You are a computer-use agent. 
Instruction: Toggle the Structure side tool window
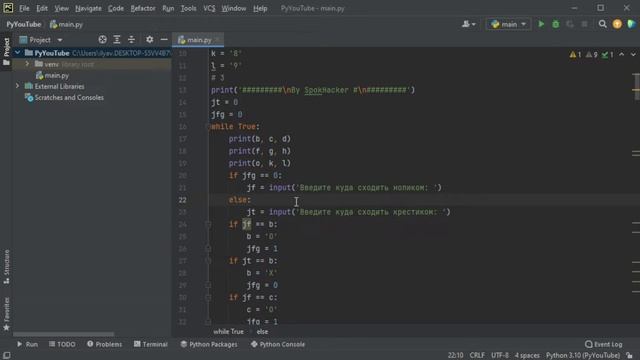click(x=6, y=267)
